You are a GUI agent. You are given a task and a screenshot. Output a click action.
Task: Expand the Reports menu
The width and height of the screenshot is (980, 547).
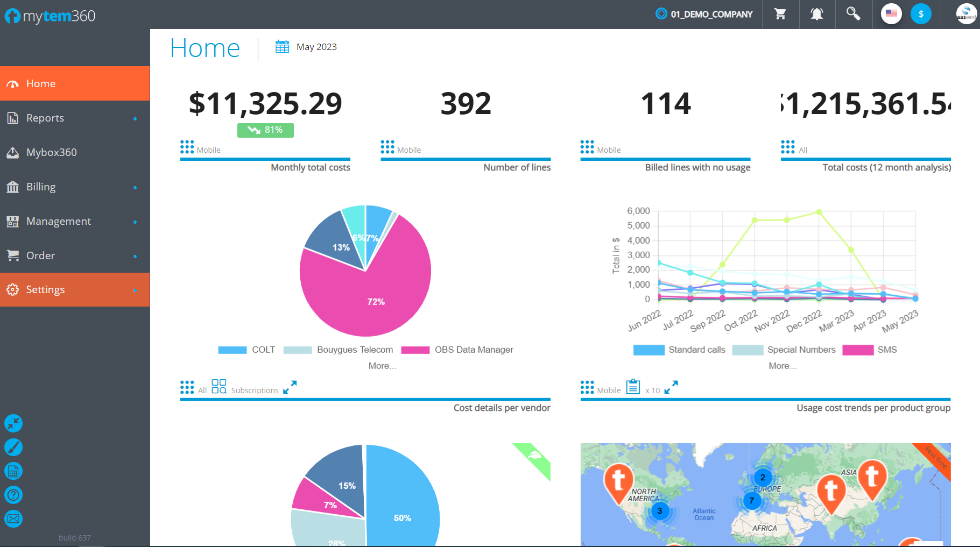point(75,118)
